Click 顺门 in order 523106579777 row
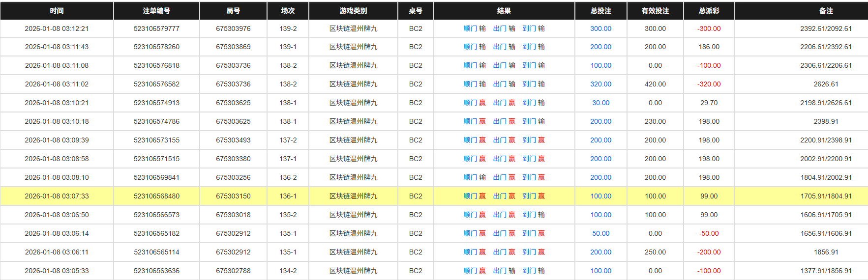Viewport: 868px width, 280px height. tap(470, 29)
